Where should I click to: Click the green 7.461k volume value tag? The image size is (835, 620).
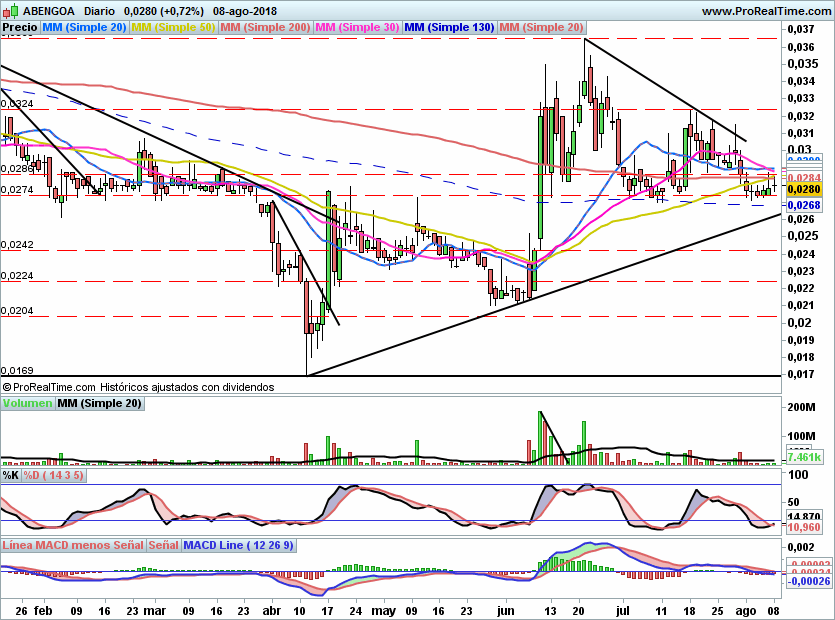point(804,457)
